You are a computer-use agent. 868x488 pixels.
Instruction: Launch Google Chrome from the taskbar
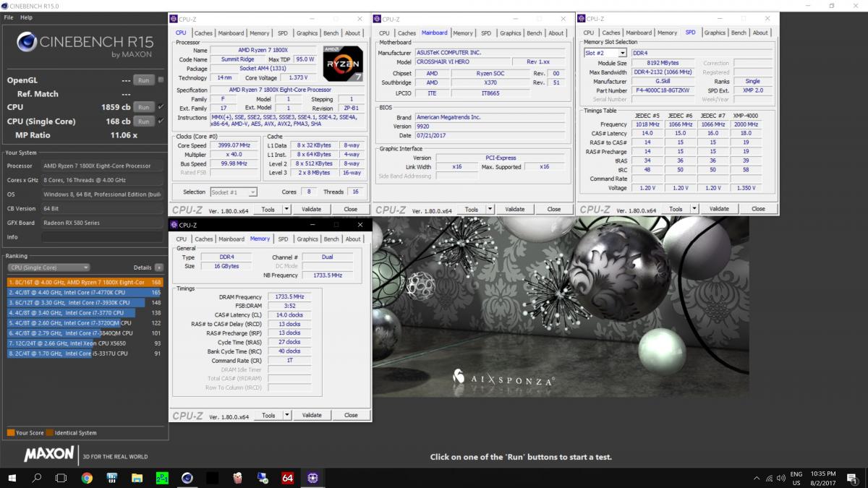tap(87, 478)
